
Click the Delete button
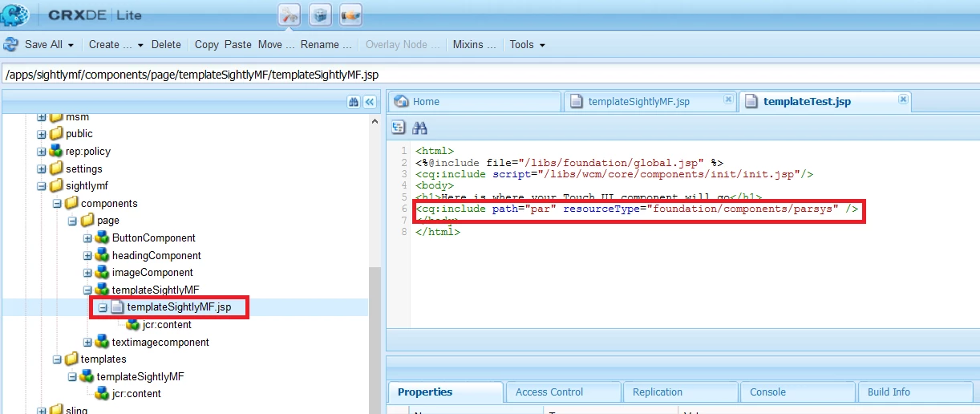[166, 45]
